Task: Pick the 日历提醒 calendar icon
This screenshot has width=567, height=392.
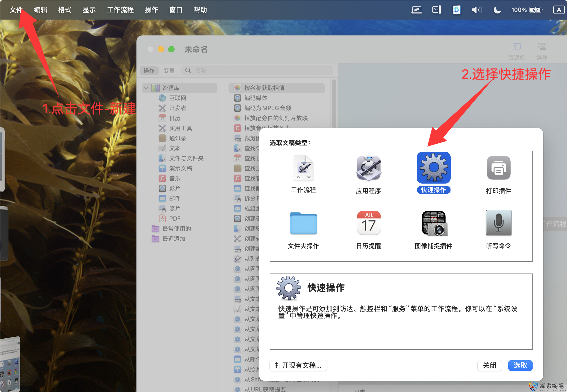Action: 368,223
